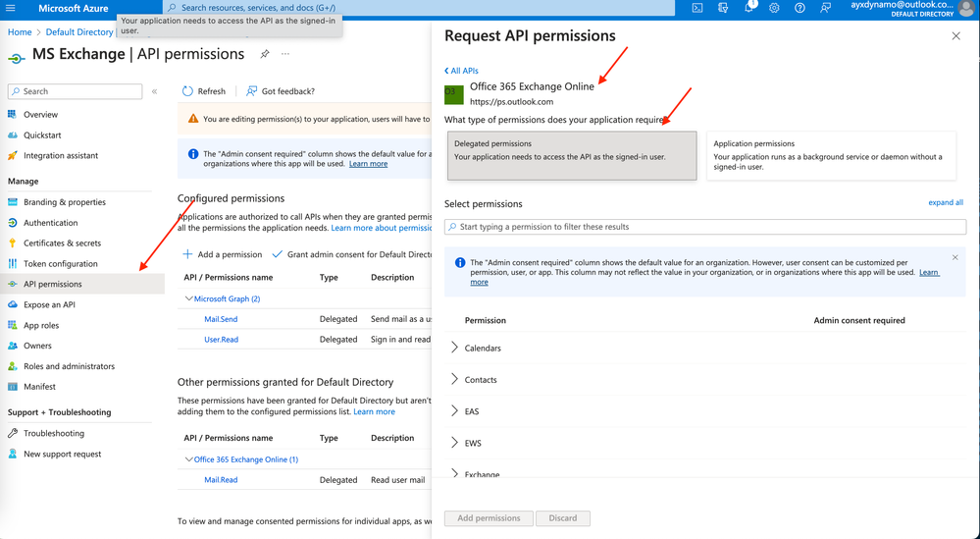The image size is (980, 539).
Task: Click the https://ps.outlook.com URL text
Action: [x=511, y=102]
